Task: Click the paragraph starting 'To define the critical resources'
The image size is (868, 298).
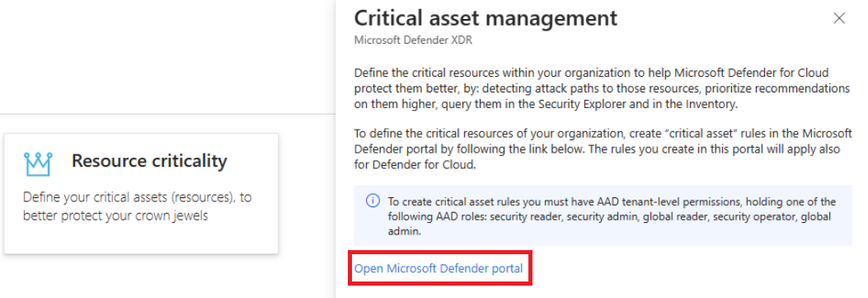Action: coord(603,149)
